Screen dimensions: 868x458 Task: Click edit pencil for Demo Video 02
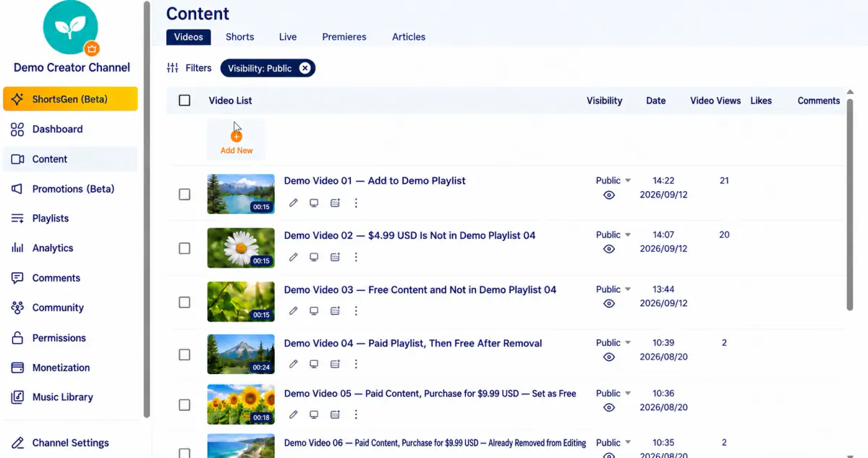[293, 257]
